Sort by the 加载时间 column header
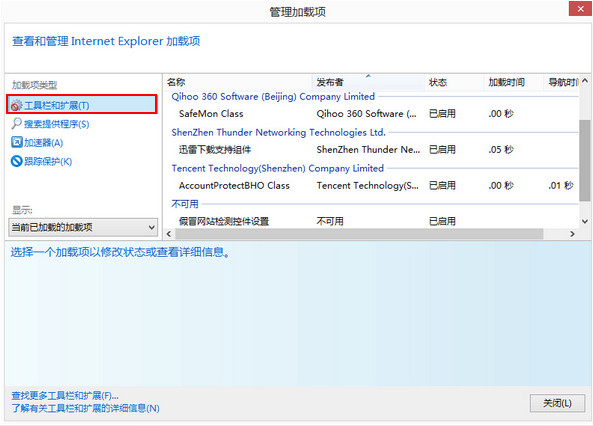The width and height of the screenshot is (593, 426). click(514, 82)
